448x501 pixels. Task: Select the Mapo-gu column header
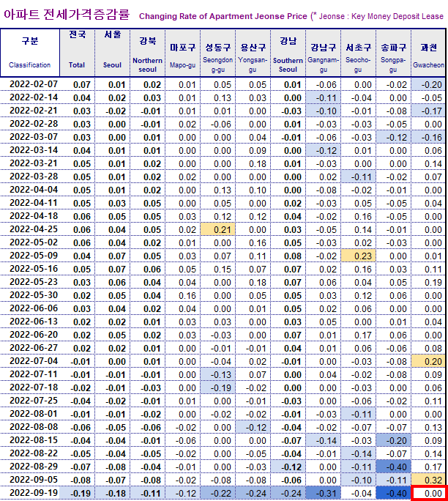tap(183, 53)
